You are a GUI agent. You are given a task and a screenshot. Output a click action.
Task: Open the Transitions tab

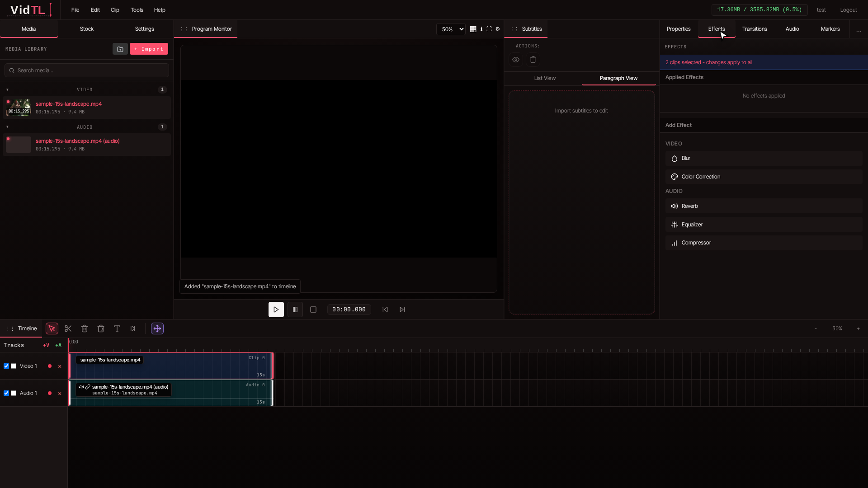[755, 29]
